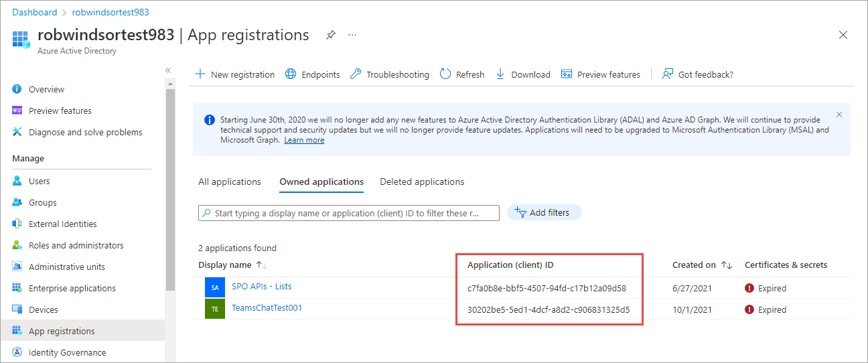Sort by Display name column arrows
The image size is (868, 363).
(261, 265)
